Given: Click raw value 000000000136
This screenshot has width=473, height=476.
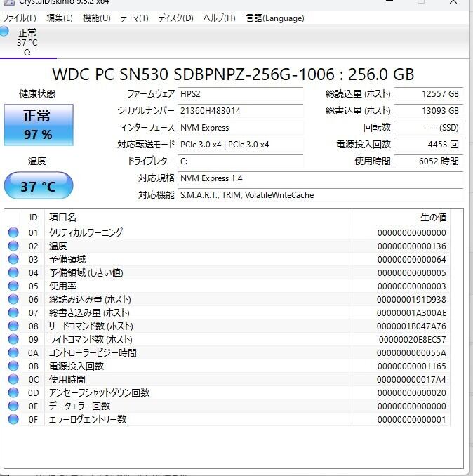Looking at the screenshot, I should pos(412,246).
